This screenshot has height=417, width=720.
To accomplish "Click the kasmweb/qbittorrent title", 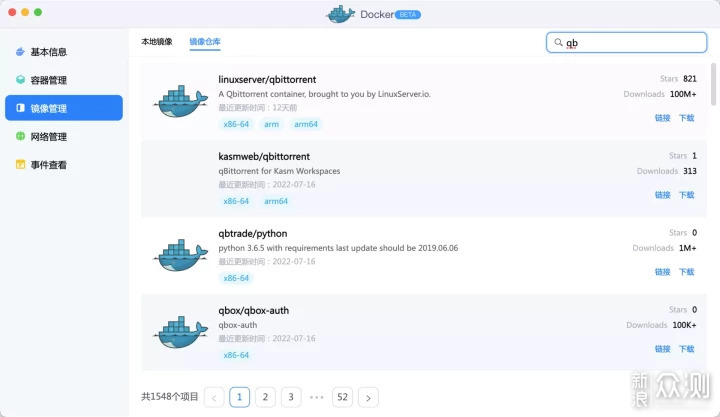I will pyautogui.click(x=264, y=157).
